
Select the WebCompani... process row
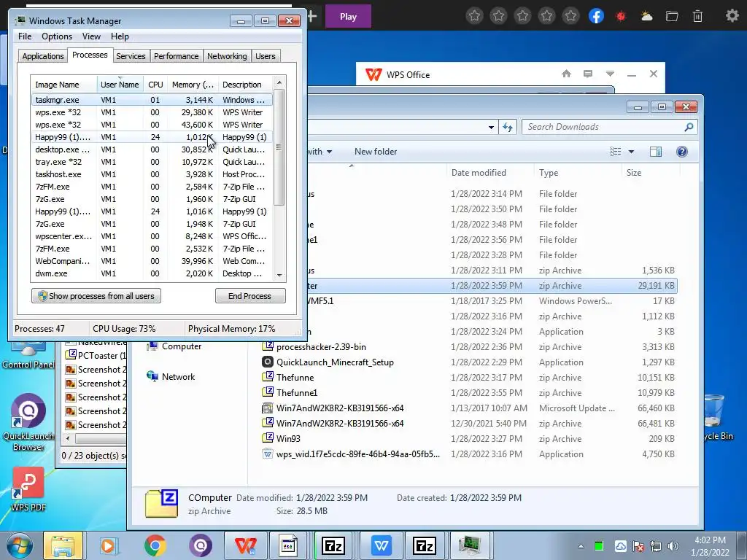click(x=152, y=261)
